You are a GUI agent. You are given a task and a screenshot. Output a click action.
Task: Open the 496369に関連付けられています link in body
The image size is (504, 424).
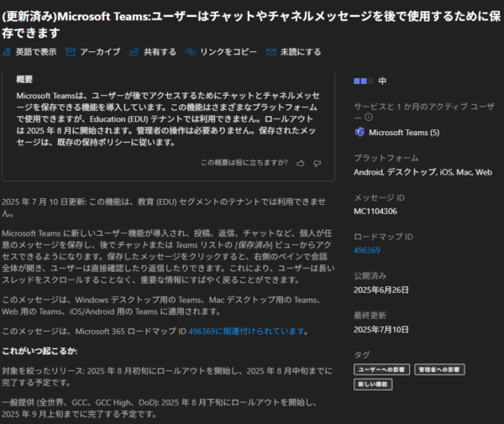click(x=246, y=332)
